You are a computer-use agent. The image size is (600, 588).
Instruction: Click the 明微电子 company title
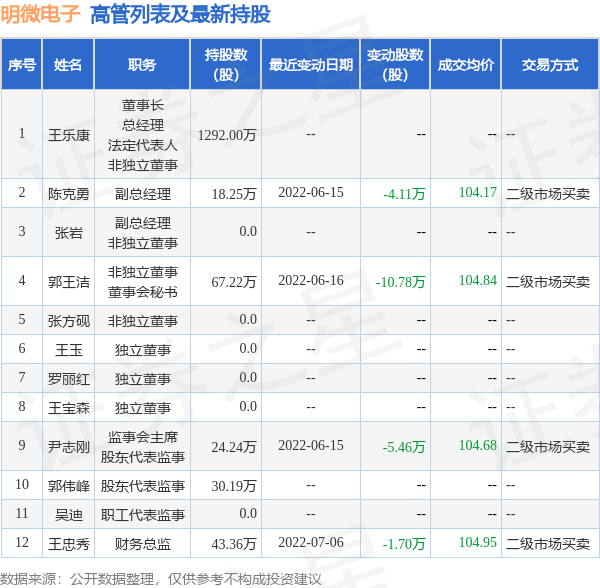[x=40, y=15]
